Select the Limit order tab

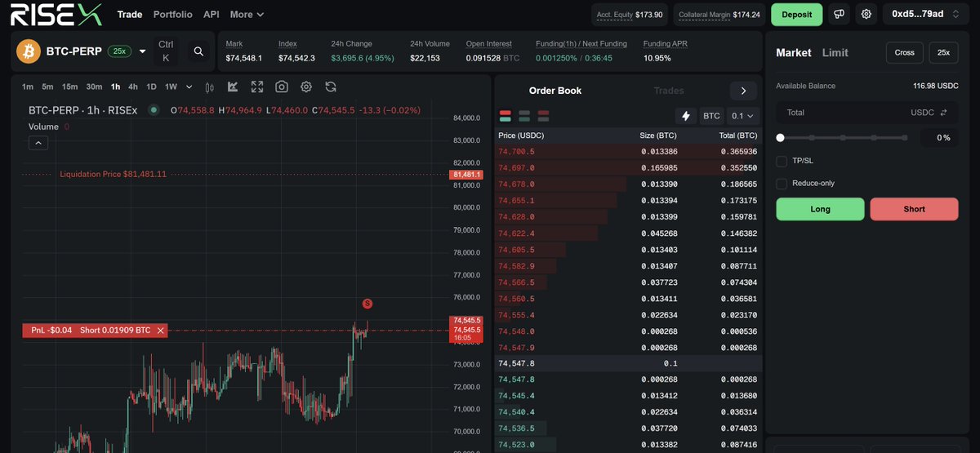tap(835, 52)
